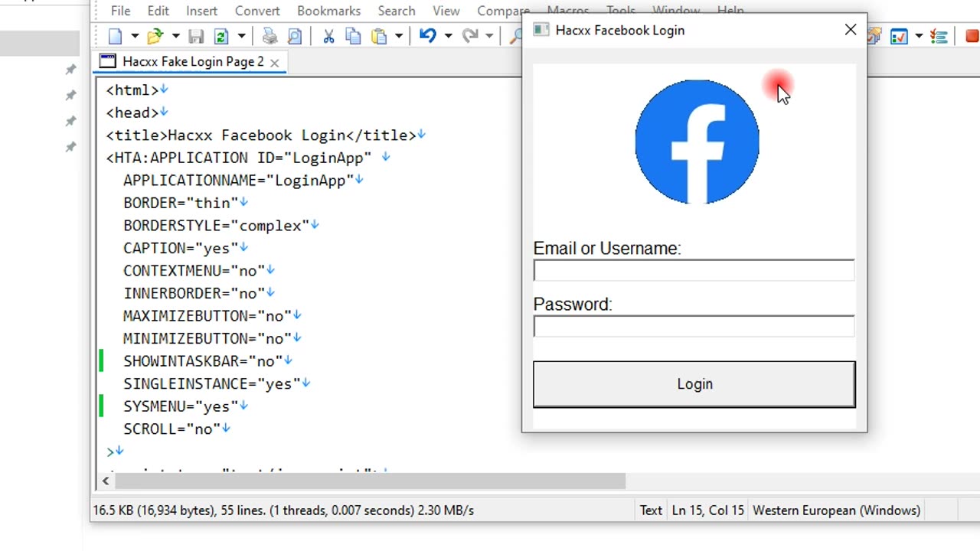Click the SINGLEINSTANCE="yes" line

[x=217, y=383]
